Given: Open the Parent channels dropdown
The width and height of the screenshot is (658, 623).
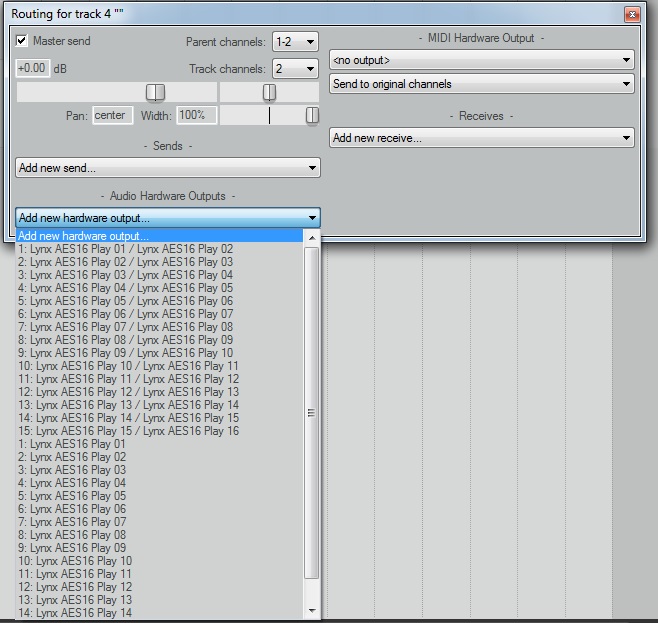Looking at the screenshot, I should coord(295,42).
